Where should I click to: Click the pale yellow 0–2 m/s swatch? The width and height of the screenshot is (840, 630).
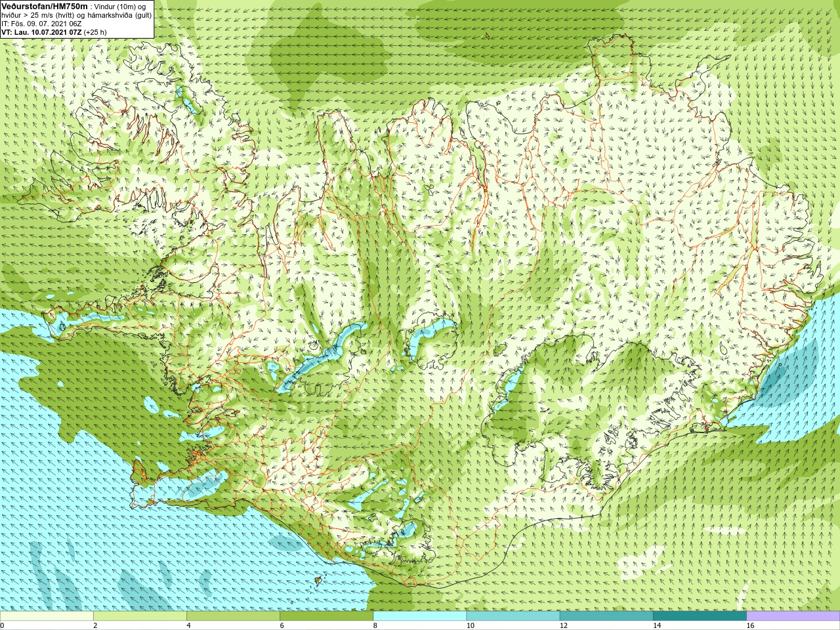coord(47,616)
